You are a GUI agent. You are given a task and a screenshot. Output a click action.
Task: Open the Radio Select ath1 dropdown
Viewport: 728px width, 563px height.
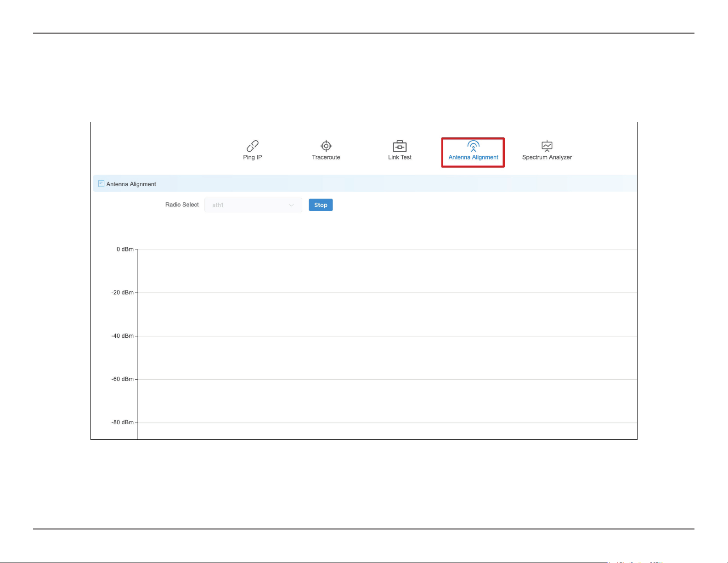(253, 205)
